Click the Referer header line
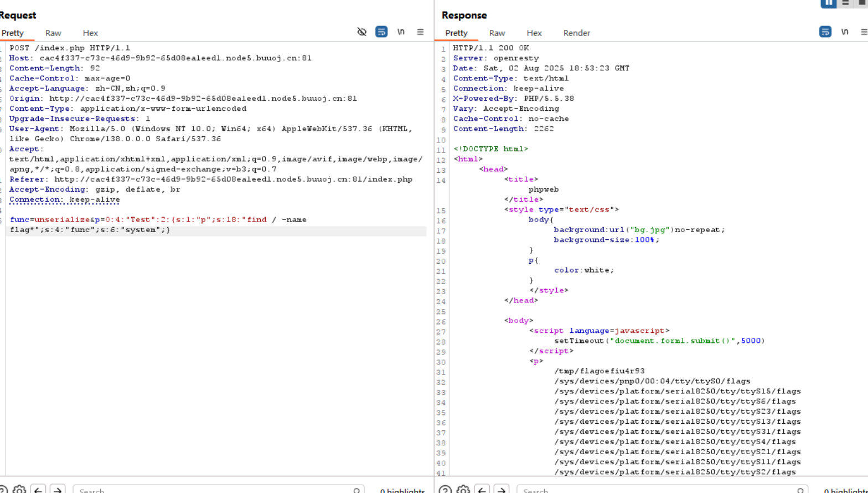This screenshot has height=493, width=868. coord(211,179)
